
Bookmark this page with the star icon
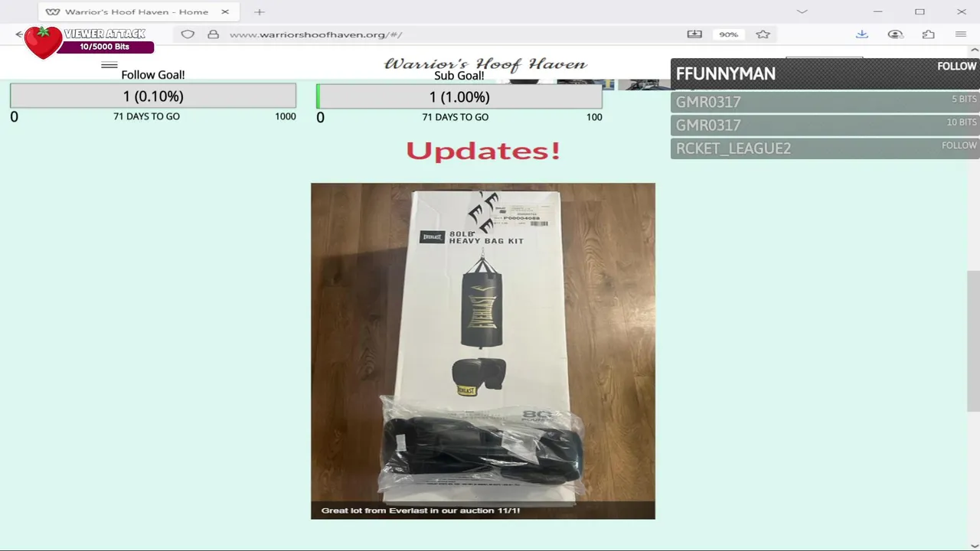click(763, 34)
